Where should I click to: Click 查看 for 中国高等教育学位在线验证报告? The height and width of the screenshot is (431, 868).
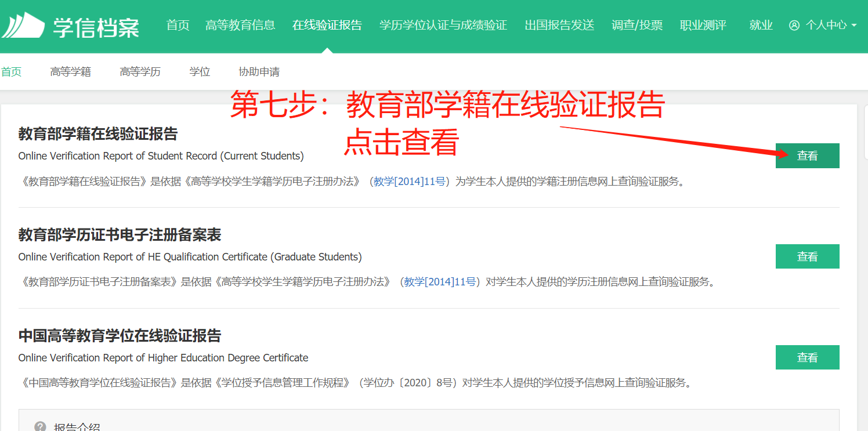807,357
